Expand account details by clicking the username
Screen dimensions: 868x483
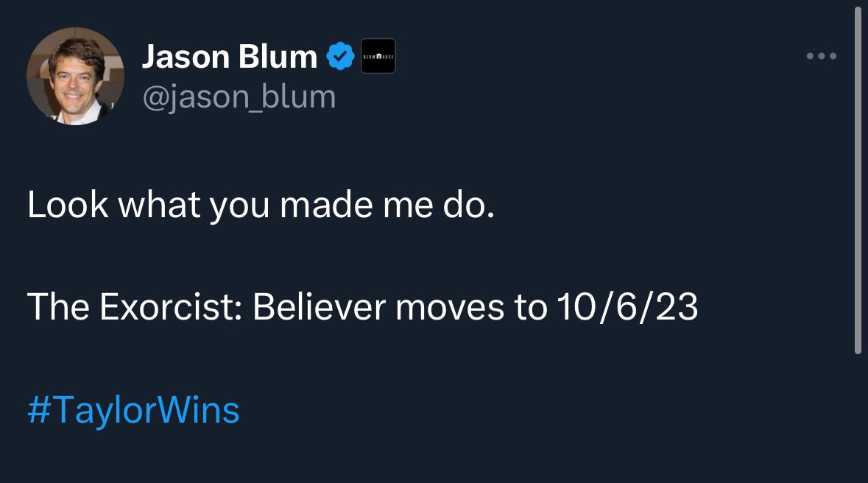coord(239,96)
